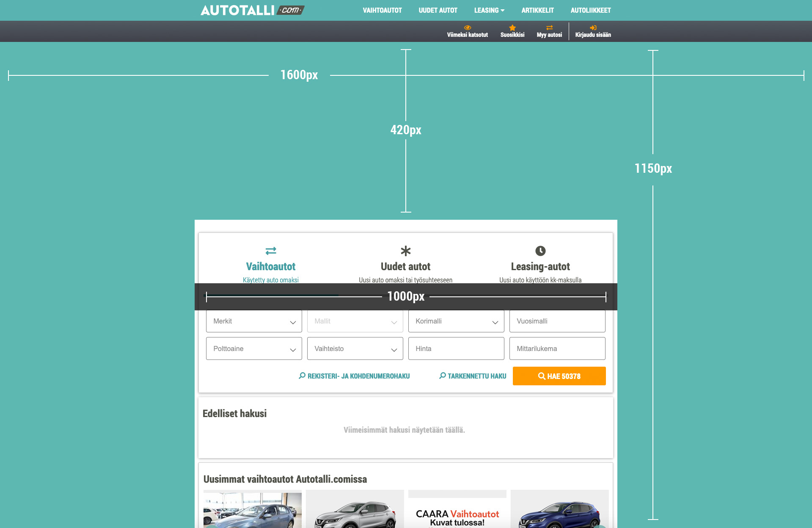Click into the Hinta input field
812x528 pixels.
456,348
